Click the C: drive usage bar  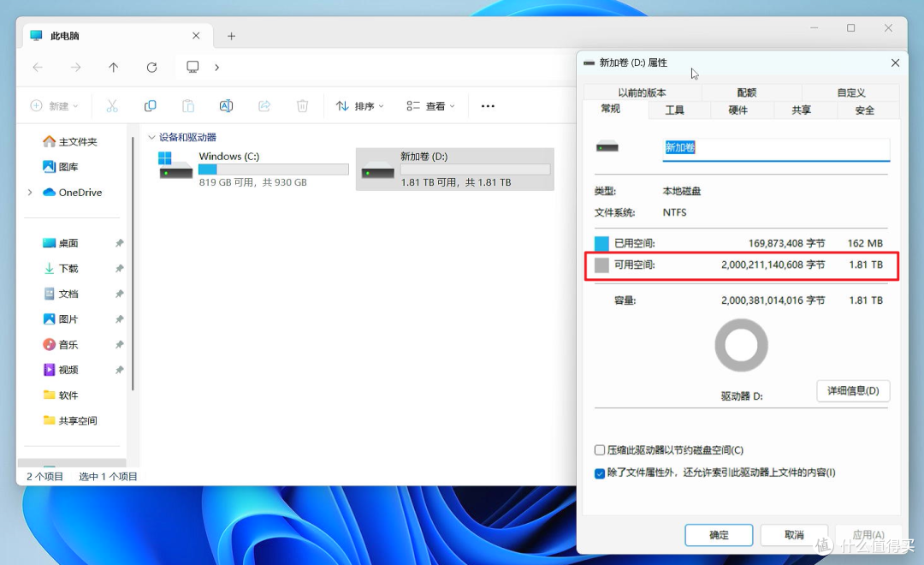click(274, 169)
